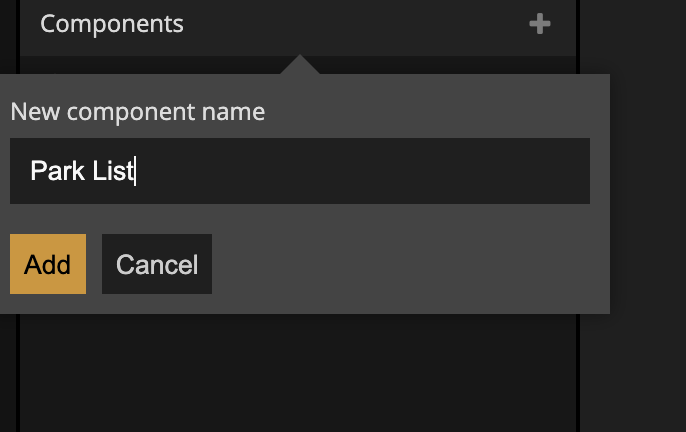Confirm the Park List component with Add
The image size is (686, 432).
[x=48, y=264]
